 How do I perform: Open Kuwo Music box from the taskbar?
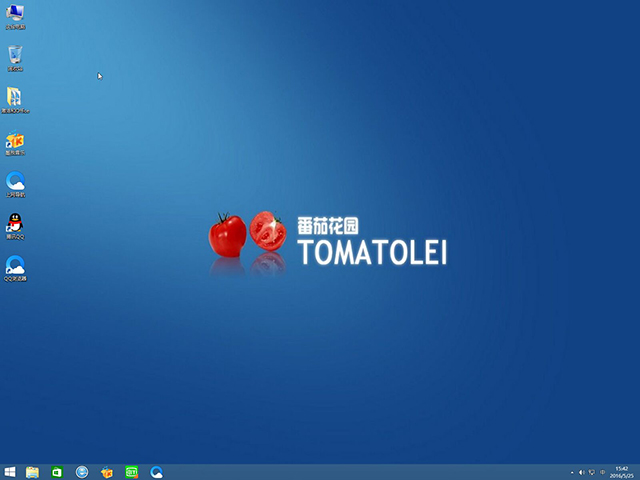coord(107,471)
